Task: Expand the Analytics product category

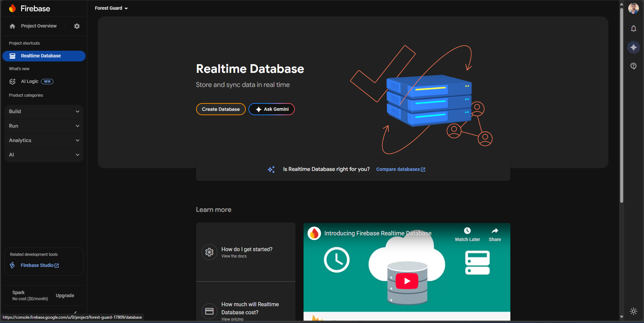Action: pos(44,140)
